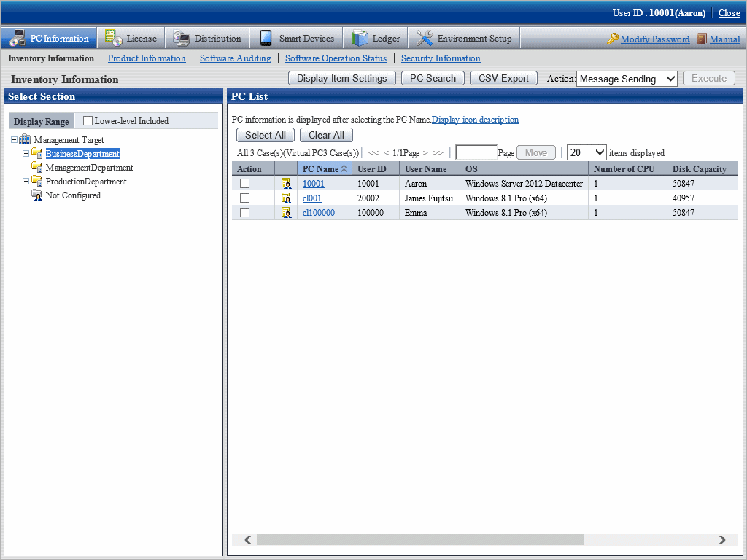
Task: Open the Software Auditing link
Action: click(x=235, y=58)
